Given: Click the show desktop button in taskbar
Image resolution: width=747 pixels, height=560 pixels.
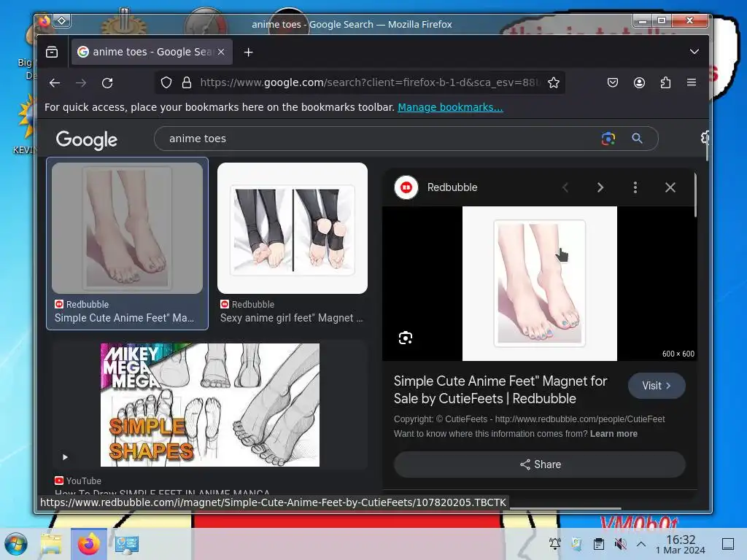Looking at the screenshot, I should pos(728,544).
